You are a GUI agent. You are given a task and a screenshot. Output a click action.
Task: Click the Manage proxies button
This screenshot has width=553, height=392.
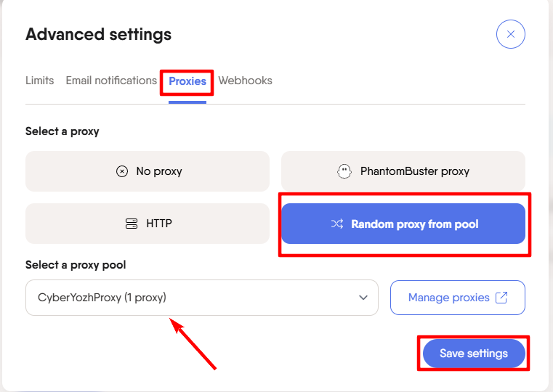click(x=457, y=298)
